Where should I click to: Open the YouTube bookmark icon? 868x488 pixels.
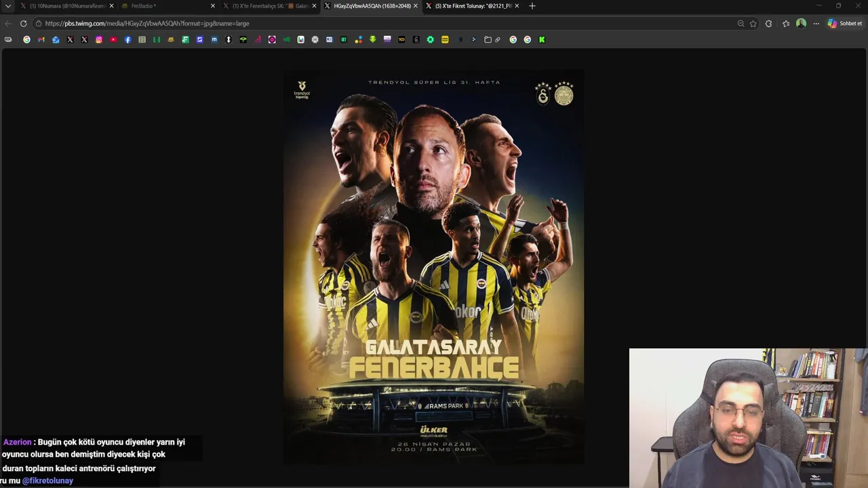113,39
